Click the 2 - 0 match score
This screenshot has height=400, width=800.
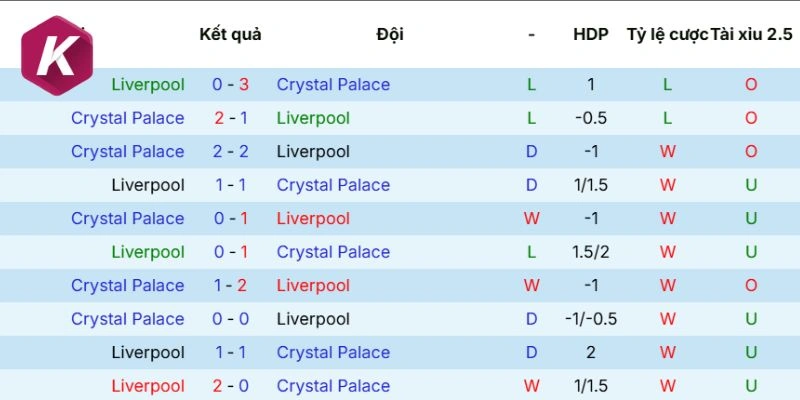point(230,386)
